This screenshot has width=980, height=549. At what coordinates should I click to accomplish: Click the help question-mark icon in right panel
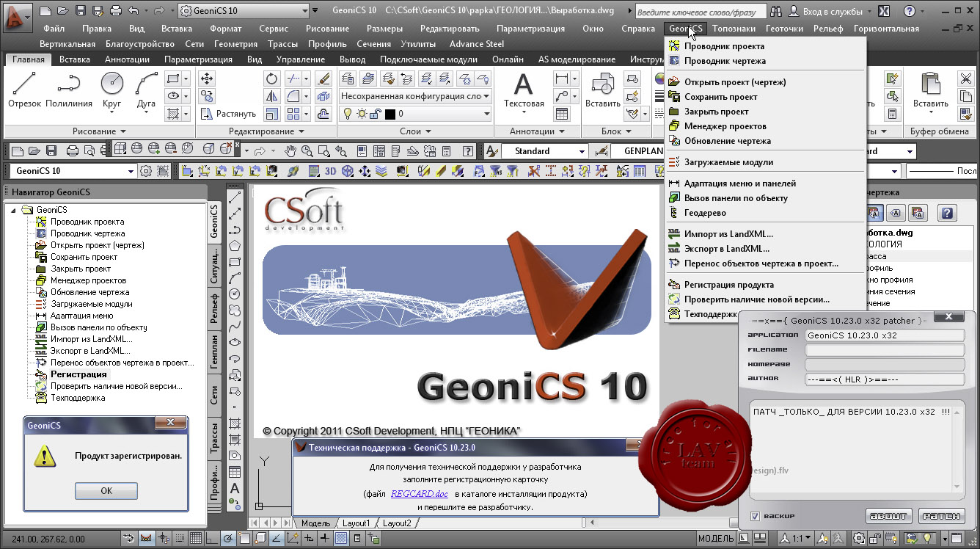(947, 213)
